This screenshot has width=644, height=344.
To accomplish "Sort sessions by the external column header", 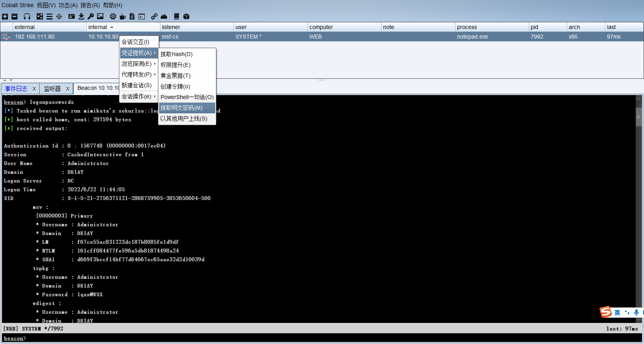I will click(x=50, y=27).
